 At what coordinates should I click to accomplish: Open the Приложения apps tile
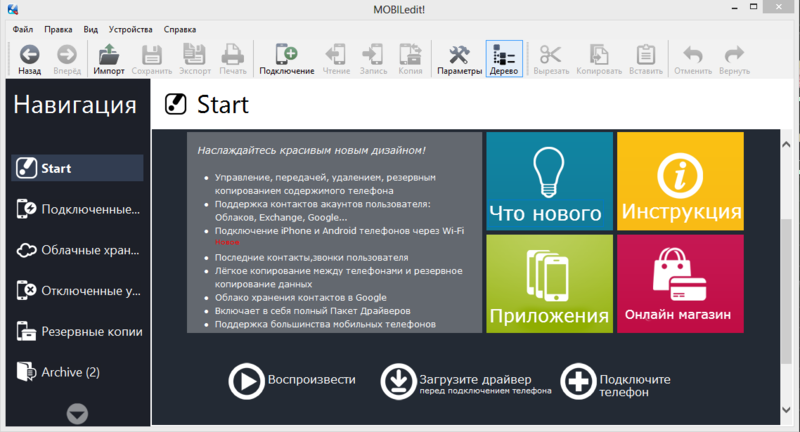pos(549,284)
